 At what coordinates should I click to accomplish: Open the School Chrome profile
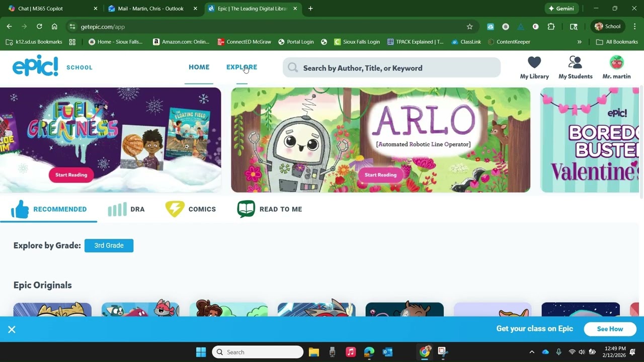[608, 27]
